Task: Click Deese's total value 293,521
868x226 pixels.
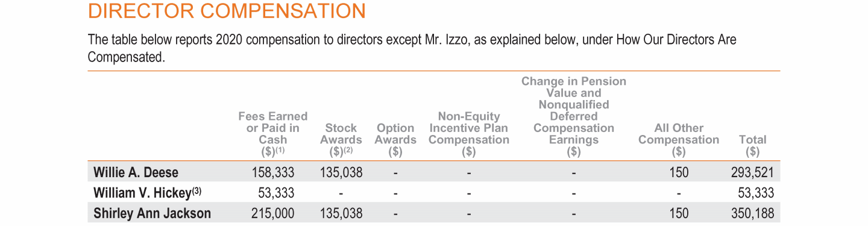Action: coord(752,172)
